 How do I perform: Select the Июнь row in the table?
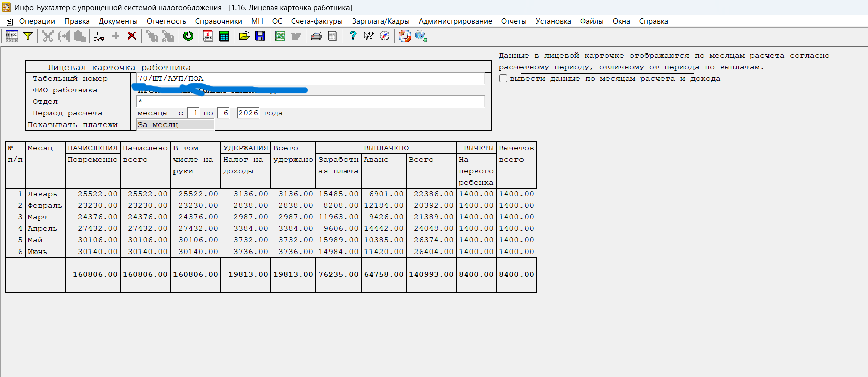pyautogui.click(x=271, y=252)
